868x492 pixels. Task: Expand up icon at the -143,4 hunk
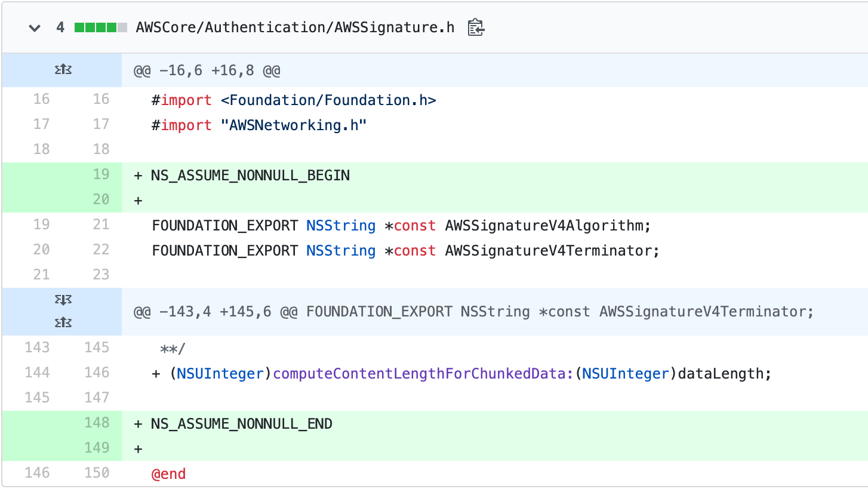[x=63, y=323]
